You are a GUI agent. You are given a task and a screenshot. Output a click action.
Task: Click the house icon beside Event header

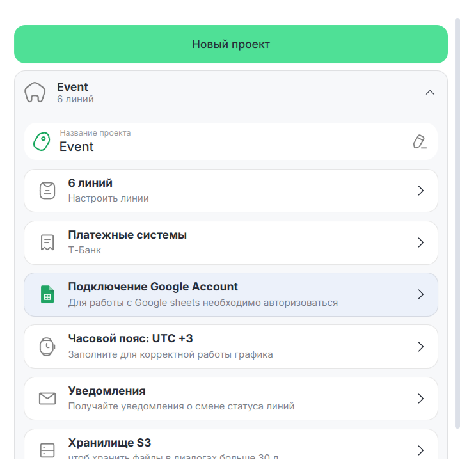click(x=35, y=93)
